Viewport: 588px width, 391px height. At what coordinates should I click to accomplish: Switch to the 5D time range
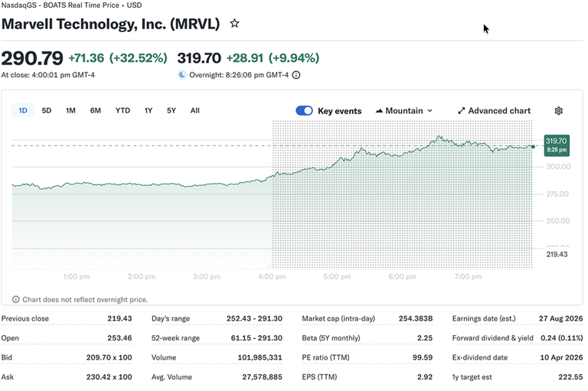click(x=47, y=111)
